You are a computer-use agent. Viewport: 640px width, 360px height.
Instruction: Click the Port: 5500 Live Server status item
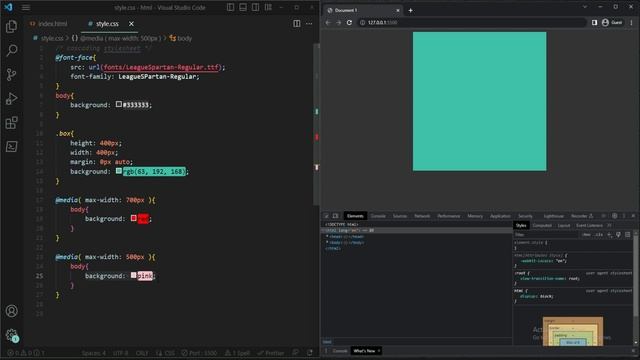[199, 353]
